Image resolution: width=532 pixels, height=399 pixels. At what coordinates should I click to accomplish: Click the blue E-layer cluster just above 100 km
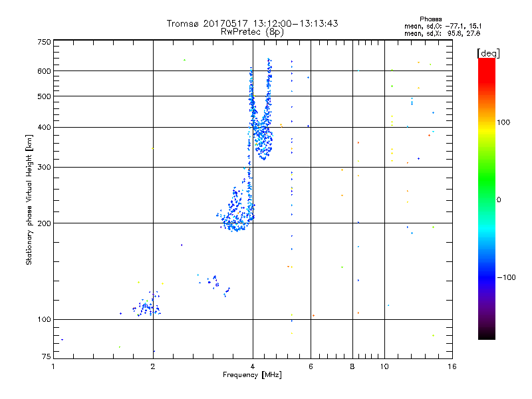(x=147, y=307)
